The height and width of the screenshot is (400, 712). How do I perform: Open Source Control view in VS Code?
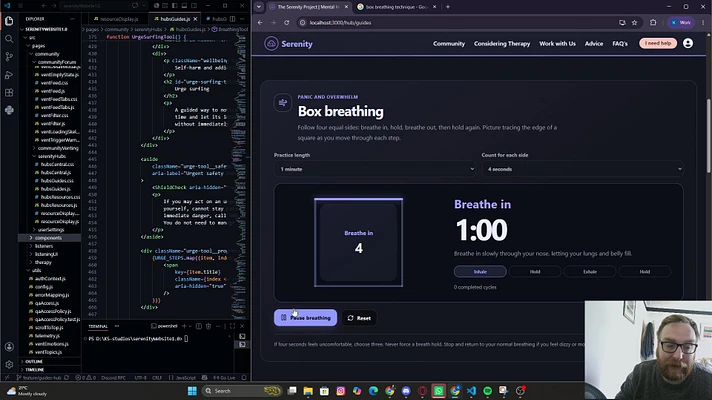(x=9, y=57)
